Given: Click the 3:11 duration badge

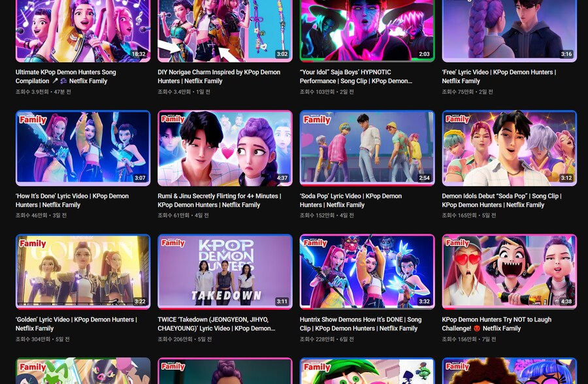Looking at the screenshot, I should click(282, 302).
